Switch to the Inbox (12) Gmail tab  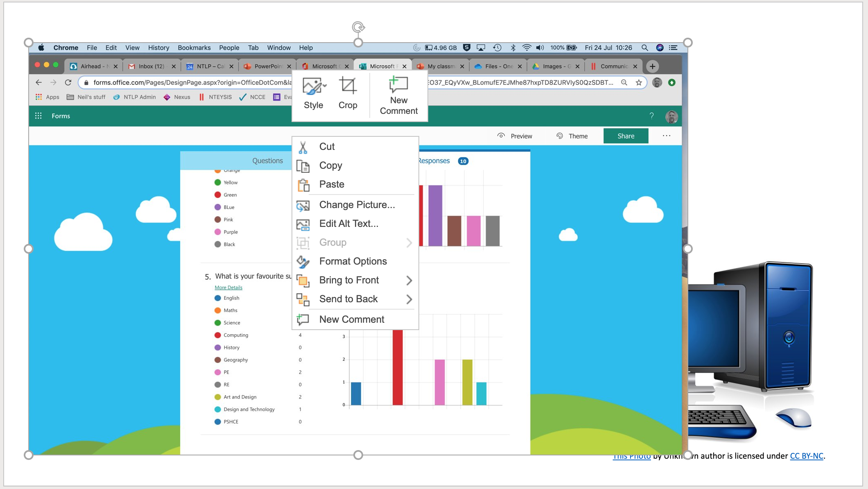click(x=152, y=66)
